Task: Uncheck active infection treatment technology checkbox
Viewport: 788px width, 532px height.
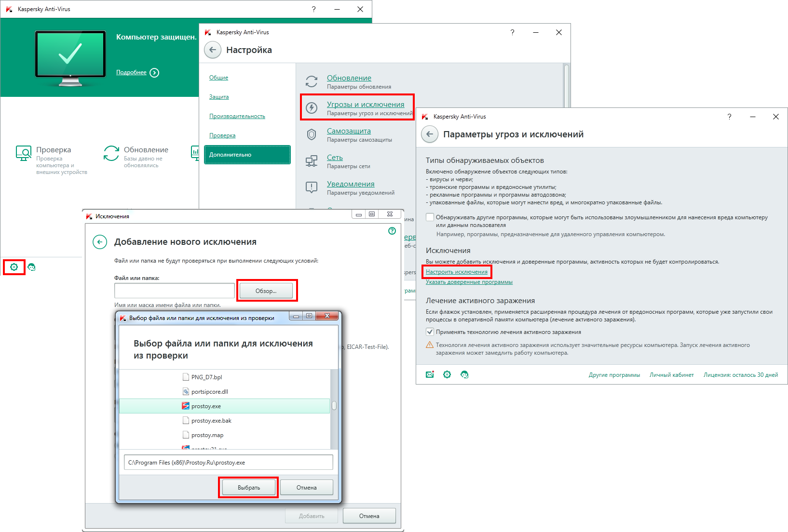Action: tap(430, 332)
